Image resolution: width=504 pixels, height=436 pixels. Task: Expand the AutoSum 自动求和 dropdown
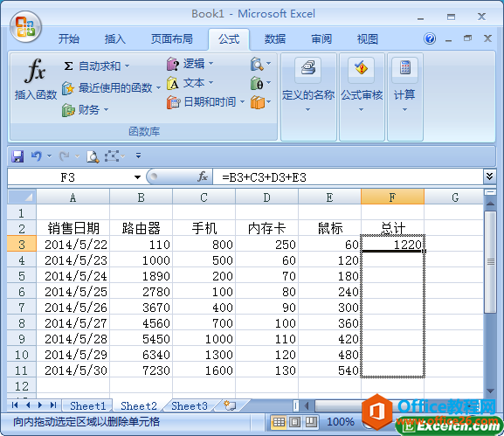click(x=127, y=66)
